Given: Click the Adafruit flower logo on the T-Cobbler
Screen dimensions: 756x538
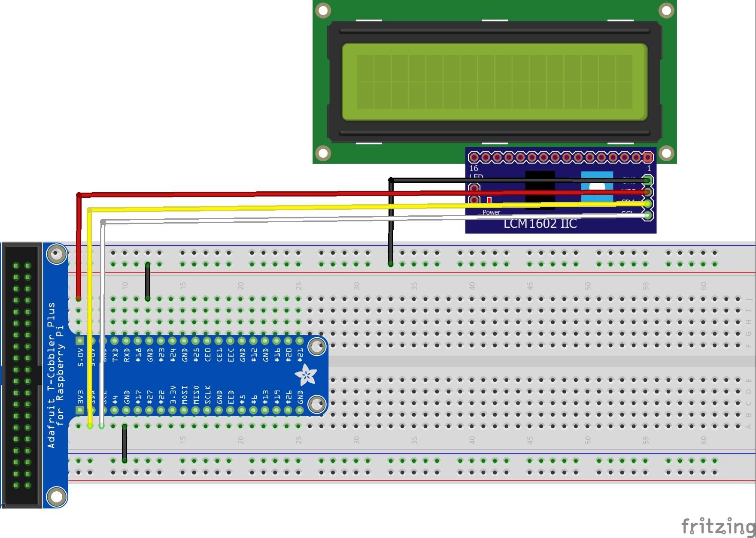Looking at the screenshot, I should [306, 375].
